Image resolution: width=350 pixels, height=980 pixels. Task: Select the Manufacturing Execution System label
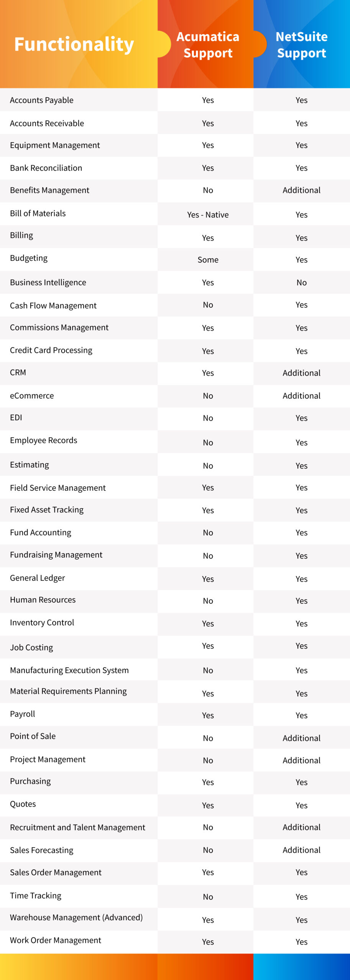[69, 670]
